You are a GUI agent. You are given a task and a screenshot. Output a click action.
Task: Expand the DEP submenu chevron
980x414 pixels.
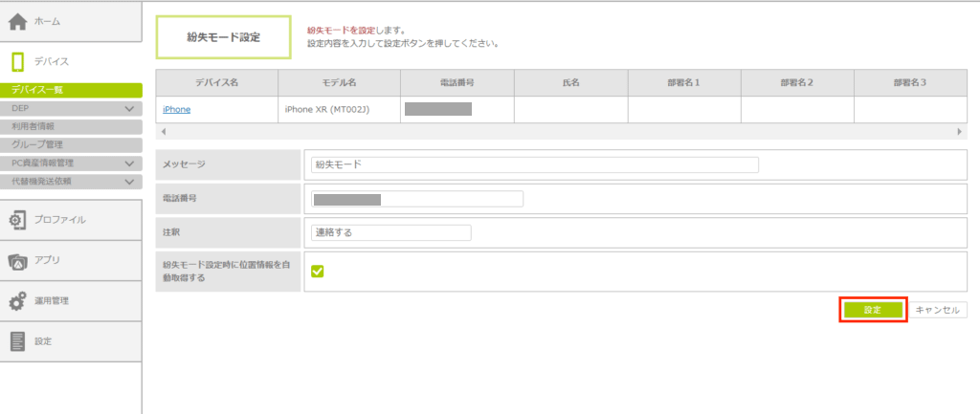pos(129,109)
